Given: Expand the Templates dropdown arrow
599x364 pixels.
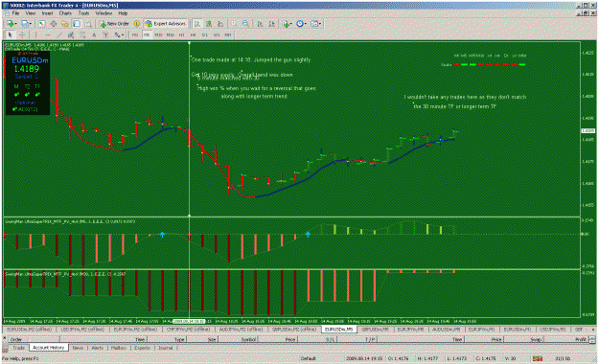Looking at the screenshot, I should point(320,24).
